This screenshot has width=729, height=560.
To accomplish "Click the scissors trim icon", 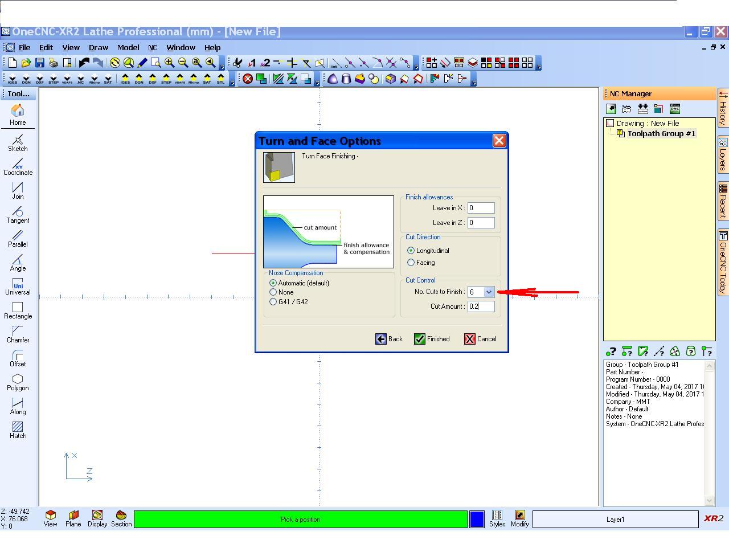I will click(237, 63).
